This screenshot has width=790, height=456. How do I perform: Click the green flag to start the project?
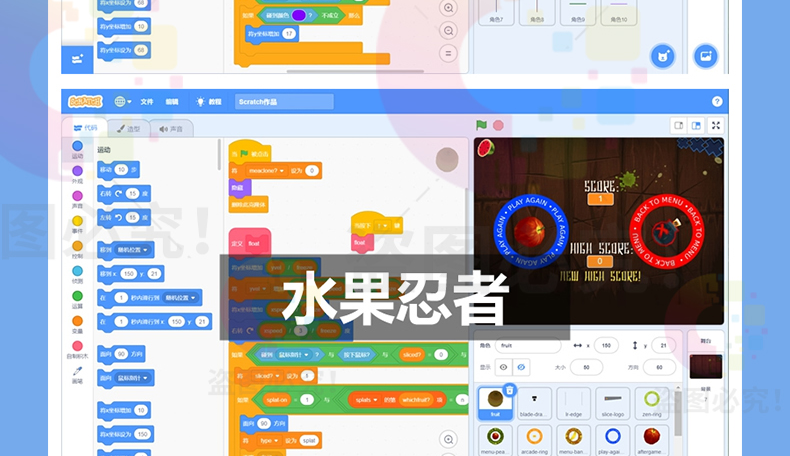(482, 125)
